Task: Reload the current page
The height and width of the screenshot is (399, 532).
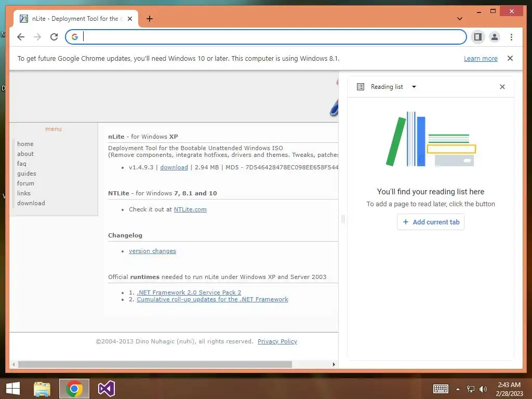Action: [x=54, y=37]
